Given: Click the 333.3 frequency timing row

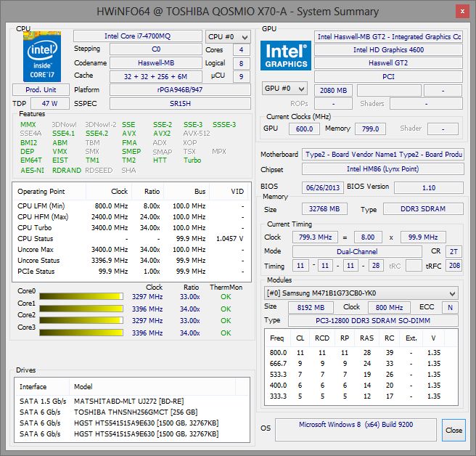Looking at the screenshot, I should pyautogui.click(x=361, y=396).
